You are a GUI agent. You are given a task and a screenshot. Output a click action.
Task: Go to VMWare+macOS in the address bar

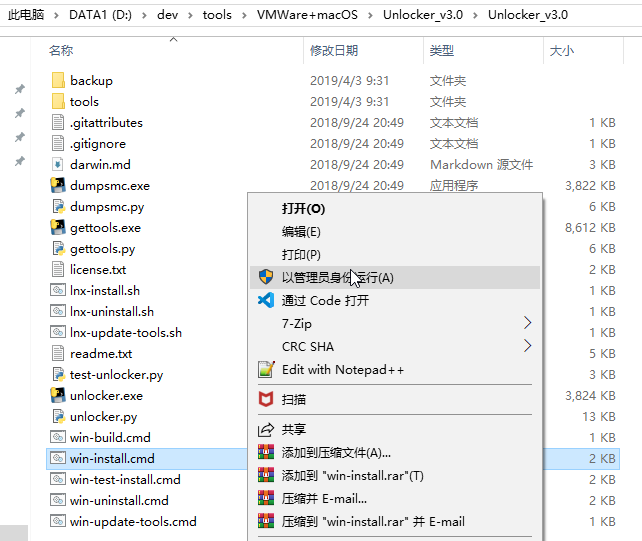(x=307, y=15)
